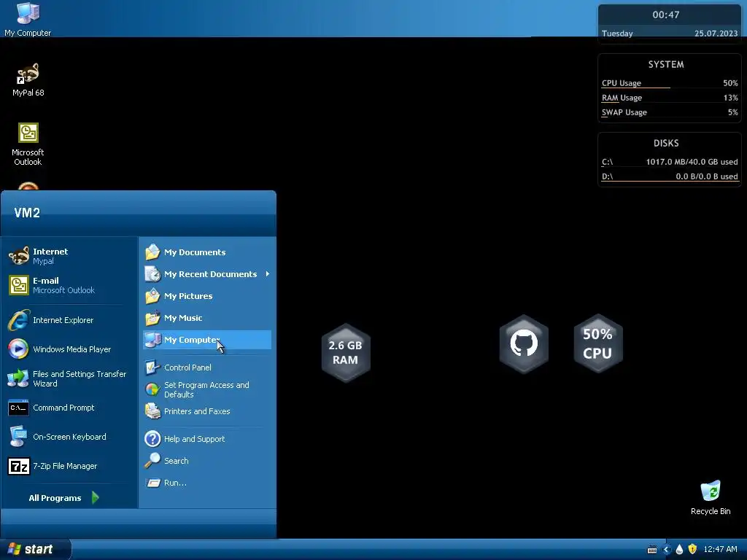The height and width of the screenshot is (560, 747).
Task: Open My Music in the Start menu
Action: tap(206, 318)
